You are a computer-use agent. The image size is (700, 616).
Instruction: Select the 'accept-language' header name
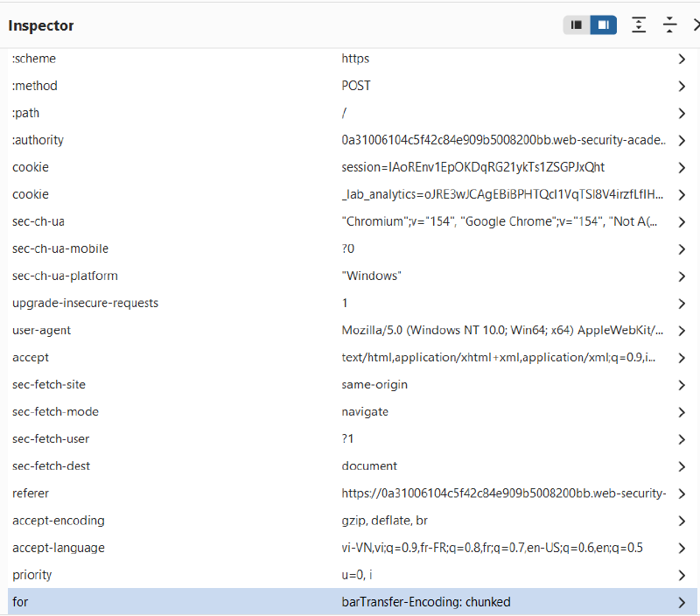(x=59, y=548)
